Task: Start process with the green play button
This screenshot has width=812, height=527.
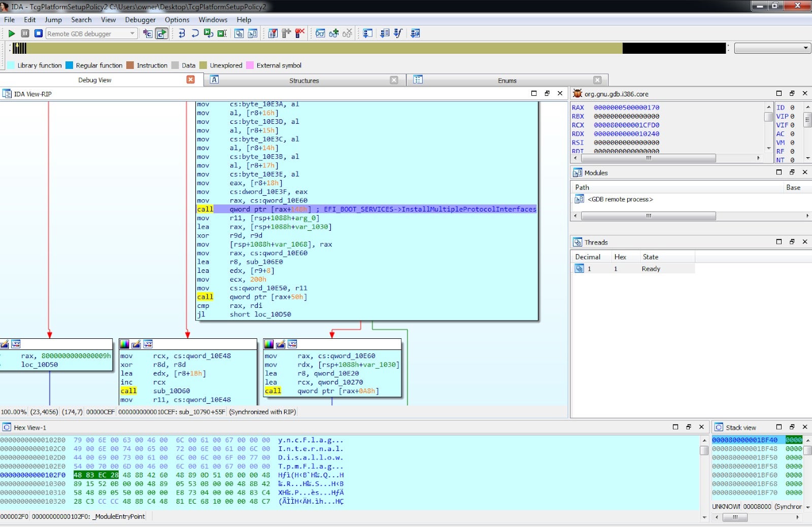Action: (11, 33)
